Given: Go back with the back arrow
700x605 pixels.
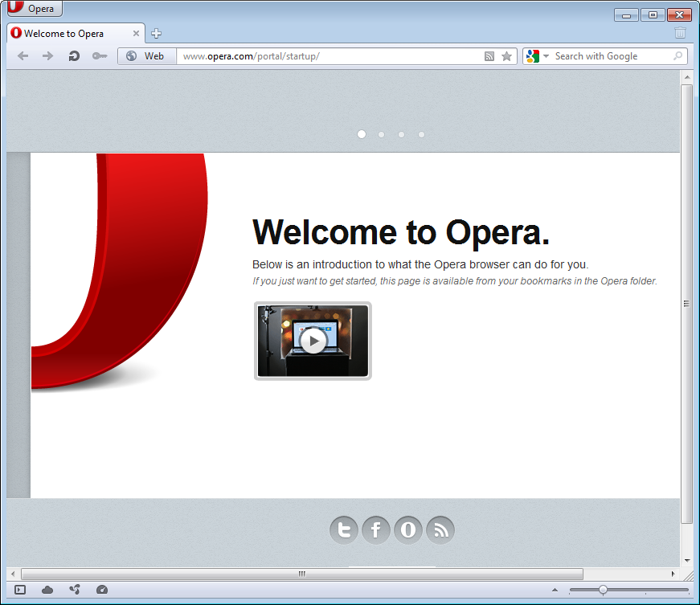Looking at the screenshot, I should (x=23, y=55).
